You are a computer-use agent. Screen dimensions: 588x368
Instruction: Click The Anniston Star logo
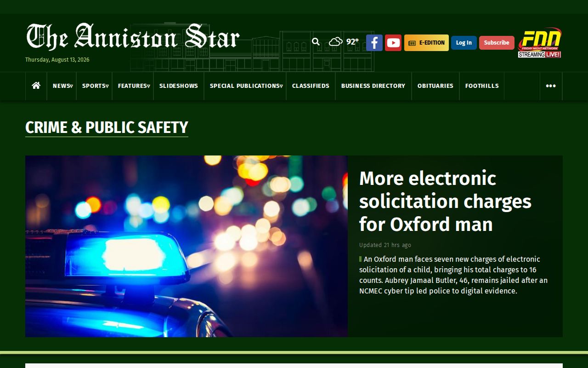point(133,36)
